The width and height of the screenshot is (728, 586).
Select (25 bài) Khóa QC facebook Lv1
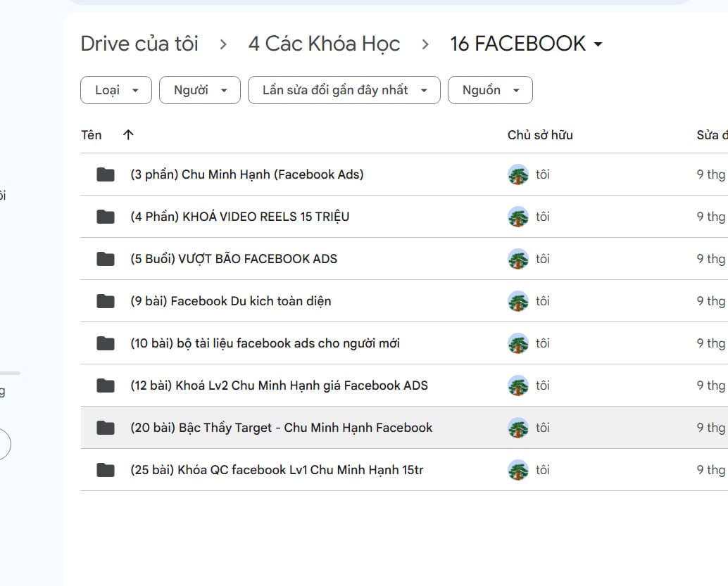click(x=277, y=470)
